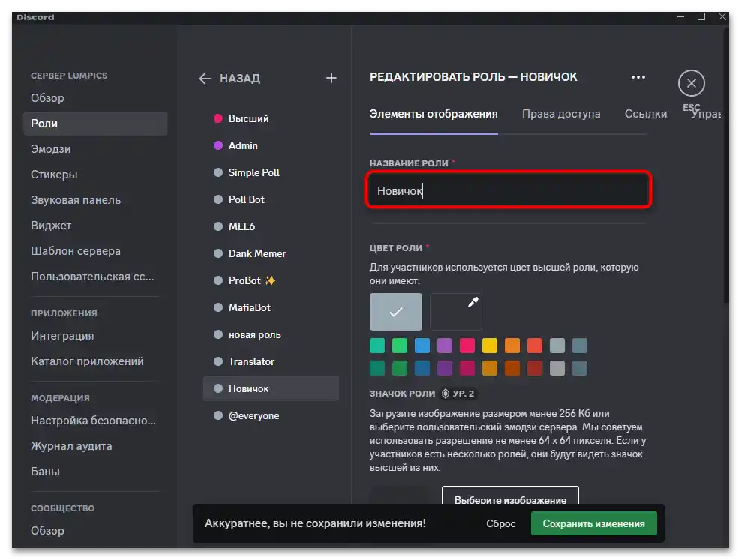Open Звуковая панель section
The width and height of the screenshot is (741, 560).
(95, 199)
